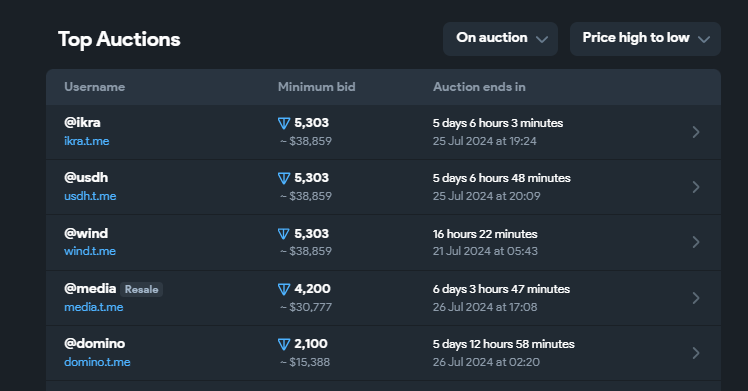Click the @usdh row's chevron expander
Viewport: 748px width, 391px height.
696,187
